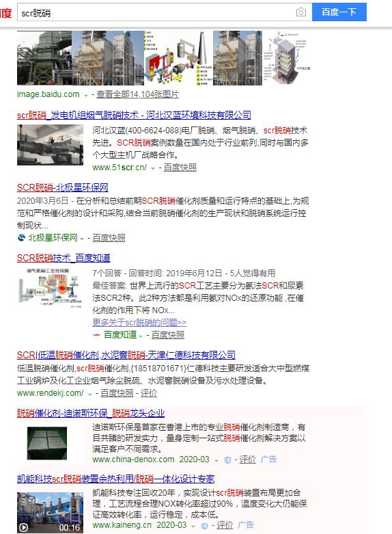The image size is (392, 534).
Task: Focus the search box containing scr脱硝
Action: pos(165,12)
